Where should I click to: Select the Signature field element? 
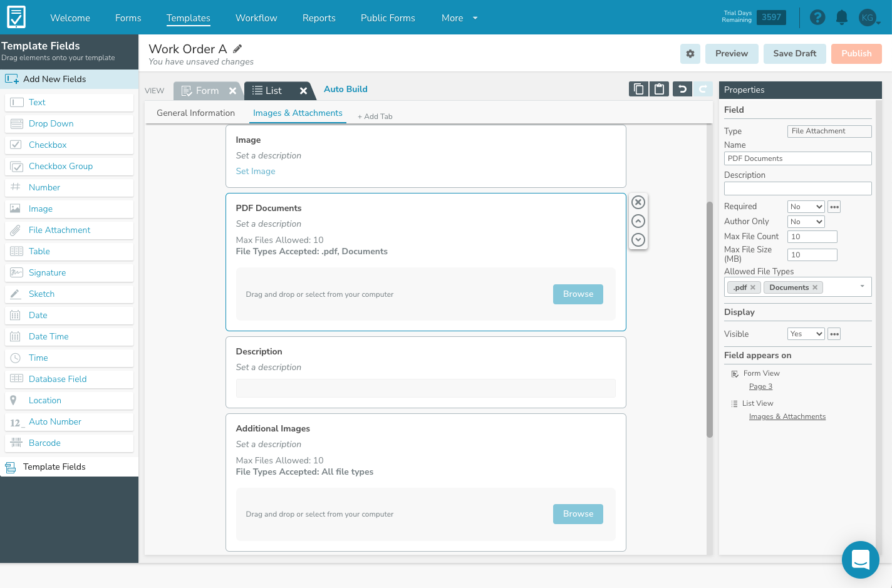click(x=69, y=272)
